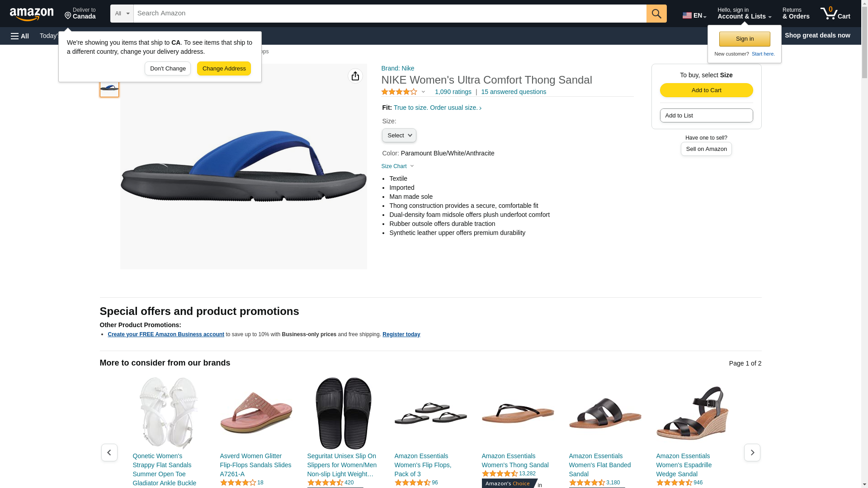The height and width of the screenshot is (488, 868).
Task: Click the Add to Cart button
Action: 706,90
